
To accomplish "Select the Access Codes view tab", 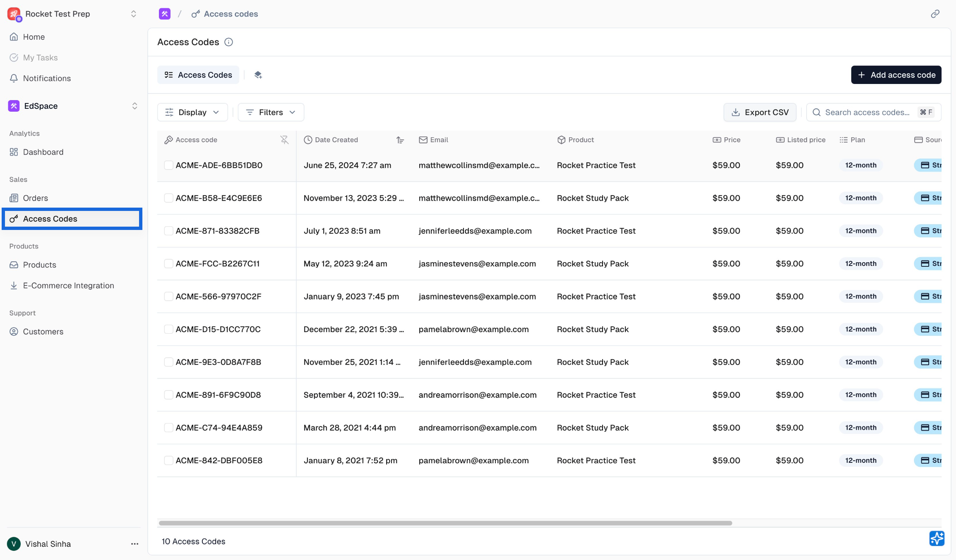I will (x=198, y=75).
